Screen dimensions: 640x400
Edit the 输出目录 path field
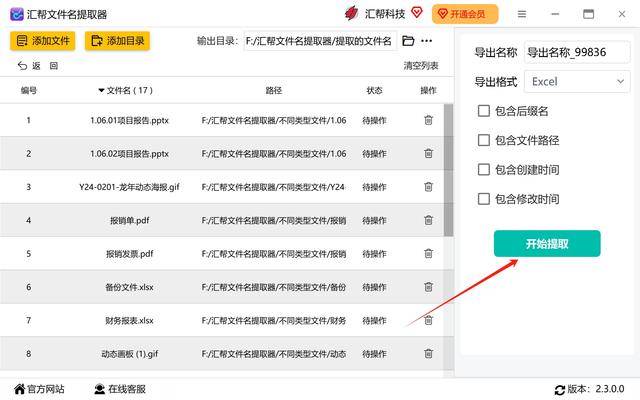click(320, 41)
